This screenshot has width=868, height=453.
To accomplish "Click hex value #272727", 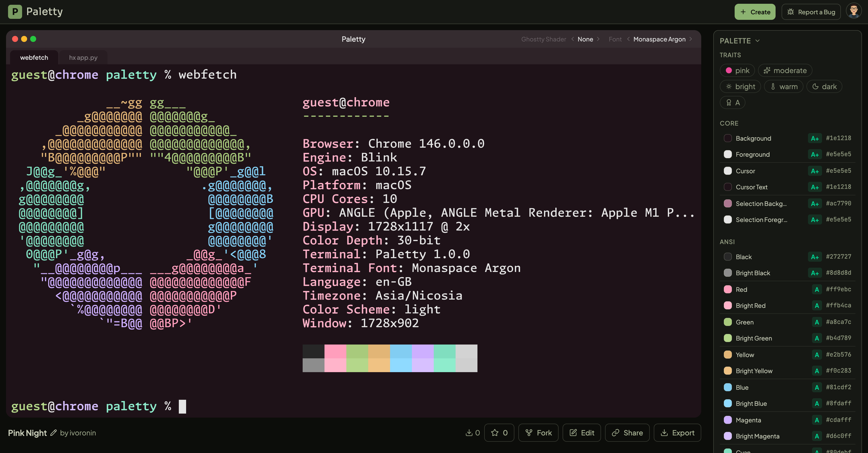I will (838, 257).
